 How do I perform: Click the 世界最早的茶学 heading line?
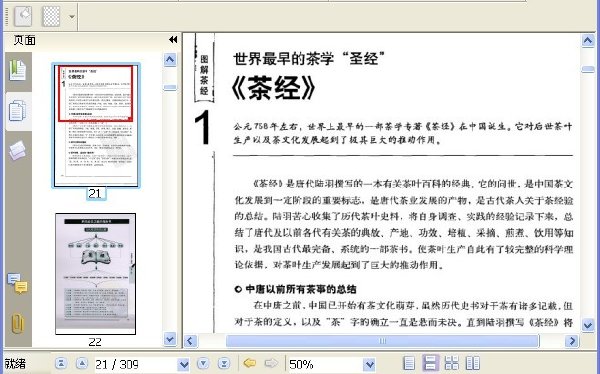tap(308, 59)
